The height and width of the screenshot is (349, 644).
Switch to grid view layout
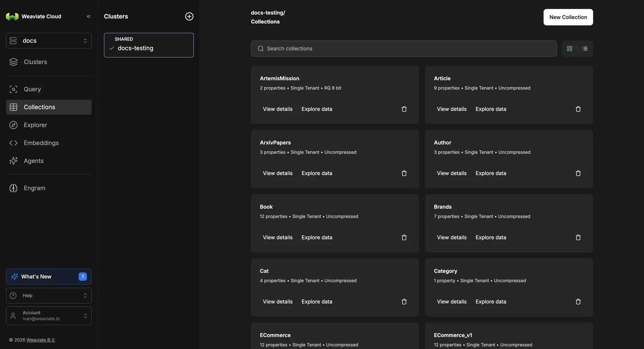point(570,49)
